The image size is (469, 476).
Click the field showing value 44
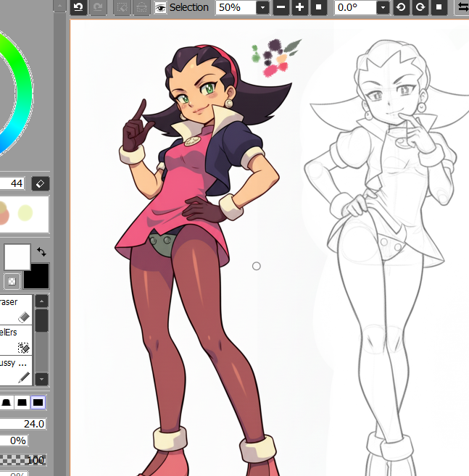12,183
